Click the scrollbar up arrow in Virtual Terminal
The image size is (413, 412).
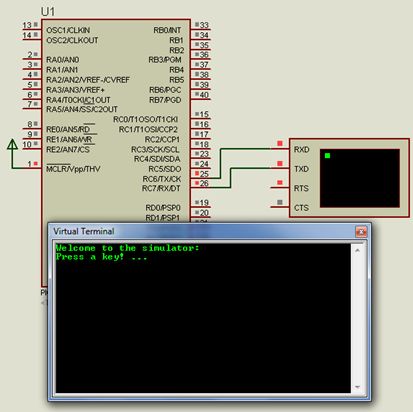(357, 250)
